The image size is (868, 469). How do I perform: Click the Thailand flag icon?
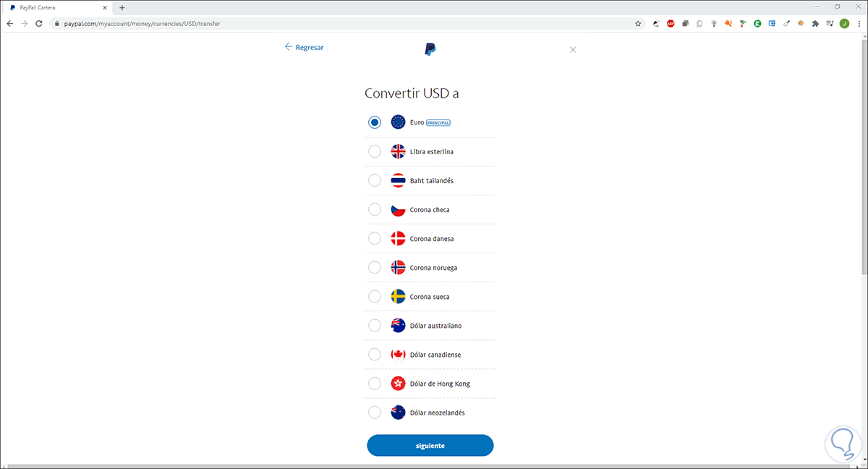pos(398,180)
